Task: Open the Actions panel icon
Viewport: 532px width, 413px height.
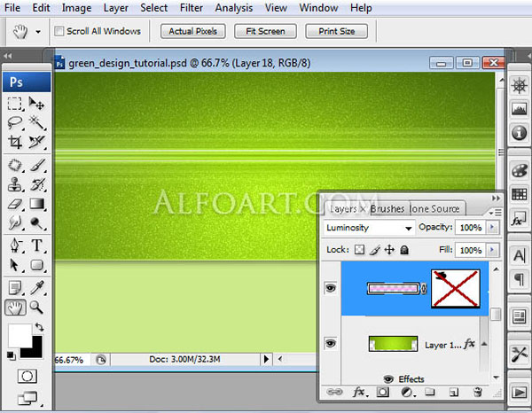Action: (519, 393)
